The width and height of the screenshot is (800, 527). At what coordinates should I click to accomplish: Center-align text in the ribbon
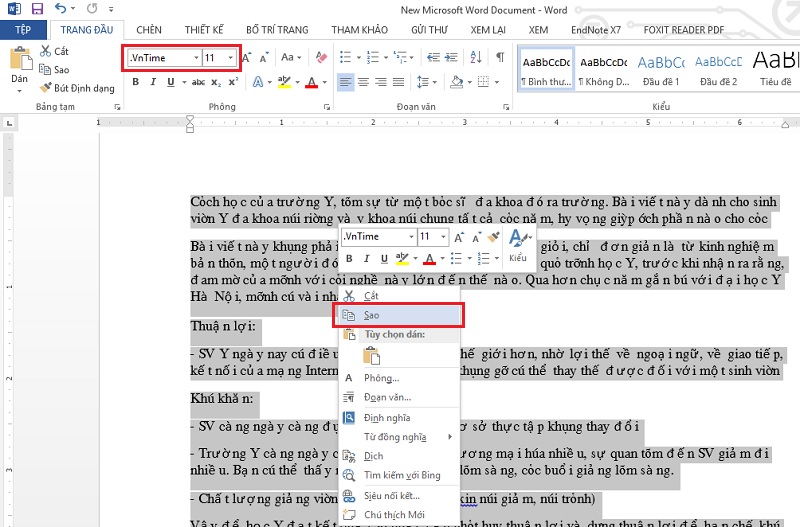click(363, 82)
